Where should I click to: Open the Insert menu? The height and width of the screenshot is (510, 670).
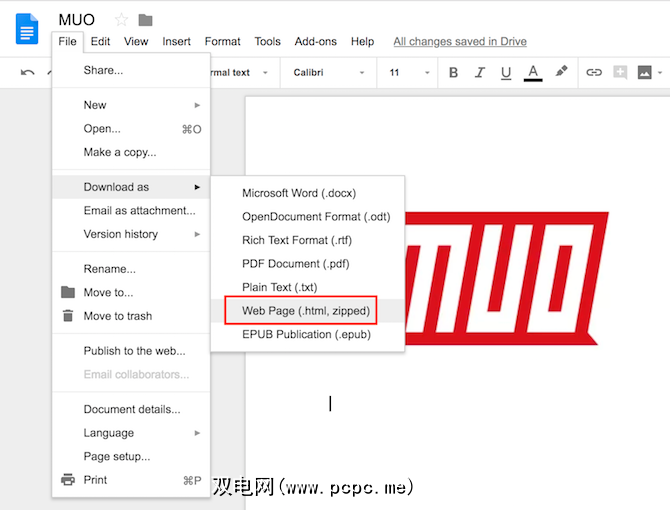click(x=176, y=41)
